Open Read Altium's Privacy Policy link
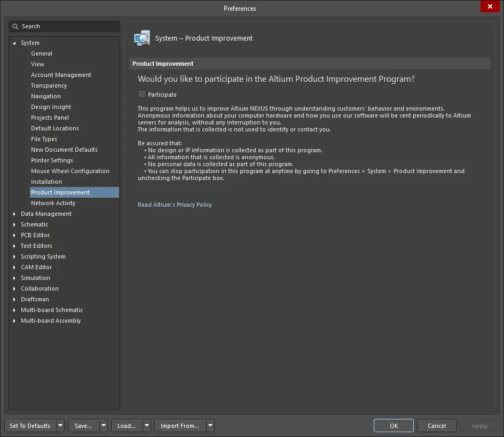This screenshot has width=504, height=437. [x=175, y=205]
